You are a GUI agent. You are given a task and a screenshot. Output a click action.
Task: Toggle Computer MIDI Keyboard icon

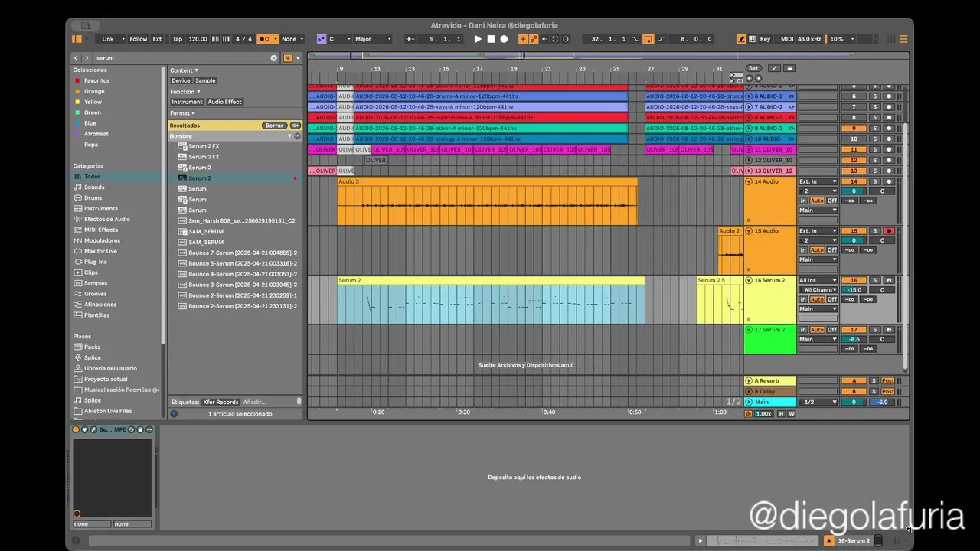(753, 39)
